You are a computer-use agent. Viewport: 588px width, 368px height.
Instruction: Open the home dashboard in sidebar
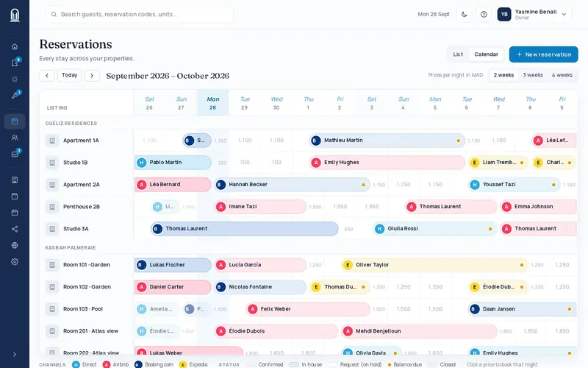[x=15, y=46]
